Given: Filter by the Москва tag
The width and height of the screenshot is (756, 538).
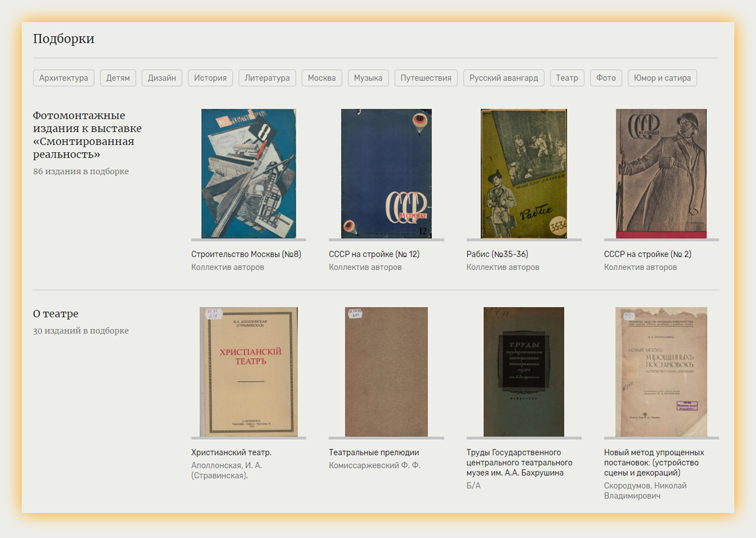Looking at the screenshot, I should coord(322,78).
